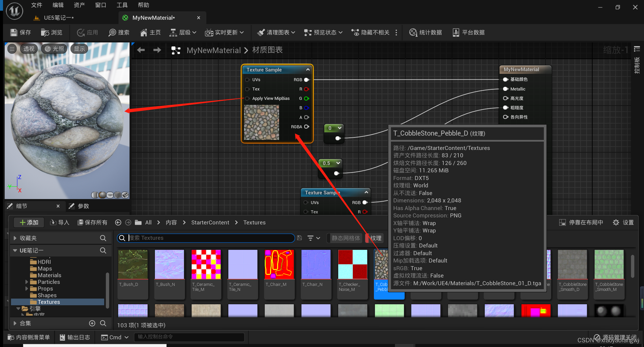Open the content browser filter dropdown
This screenshot has width=644, height=347.
tap(314, 238)
